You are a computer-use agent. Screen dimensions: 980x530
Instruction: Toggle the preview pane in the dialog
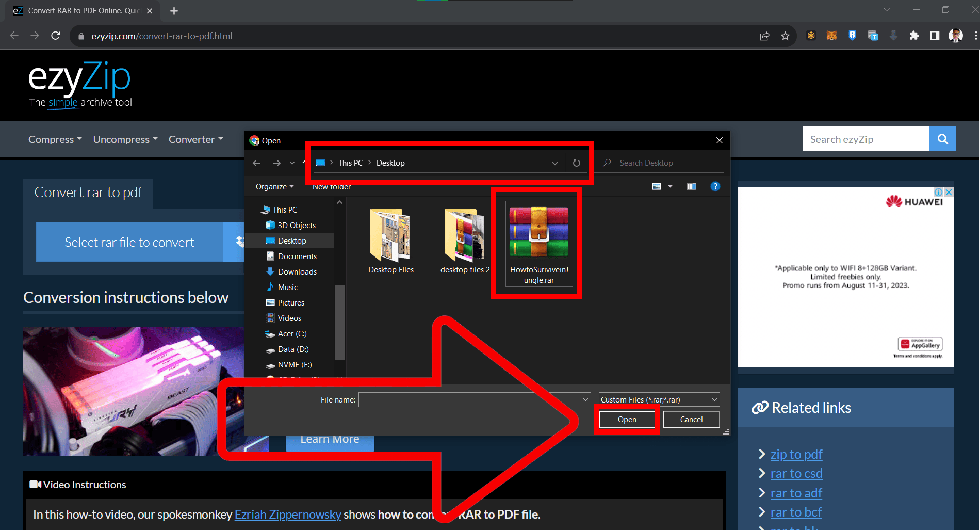(691, 186)
